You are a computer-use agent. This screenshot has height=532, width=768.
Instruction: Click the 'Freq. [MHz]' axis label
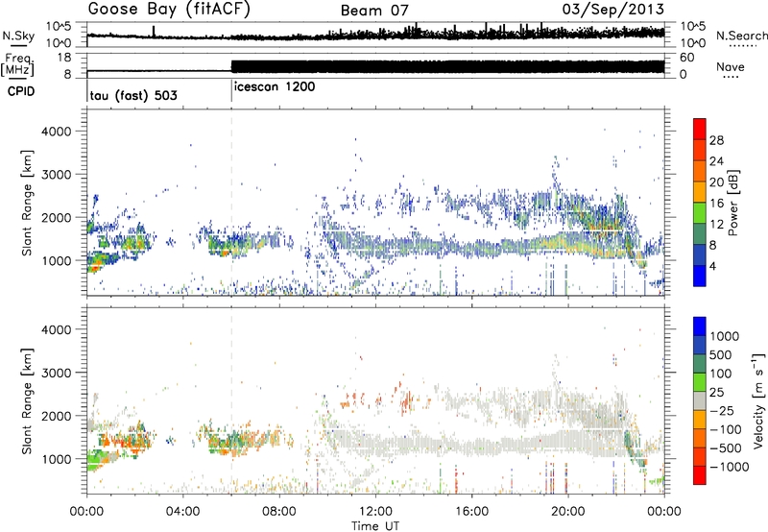click(x=18, y=65)
